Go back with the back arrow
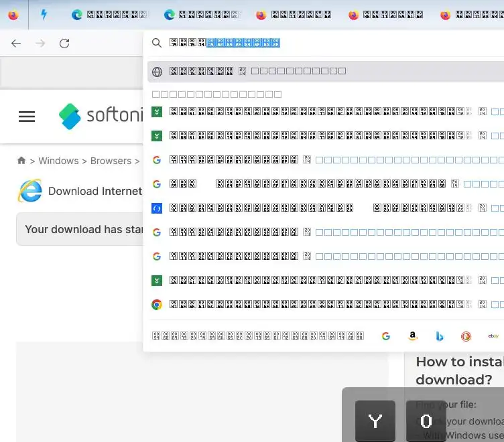The width and height of the screenshot is (504, 442). click(x=16, y=44)
